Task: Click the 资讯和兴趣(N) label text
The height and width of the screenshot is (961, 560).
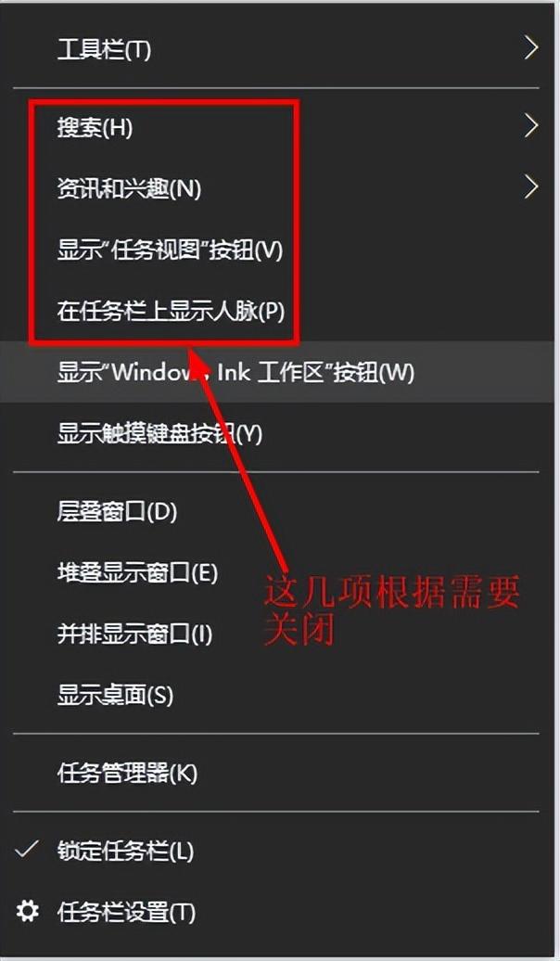Action: click(x=129, y=188)
